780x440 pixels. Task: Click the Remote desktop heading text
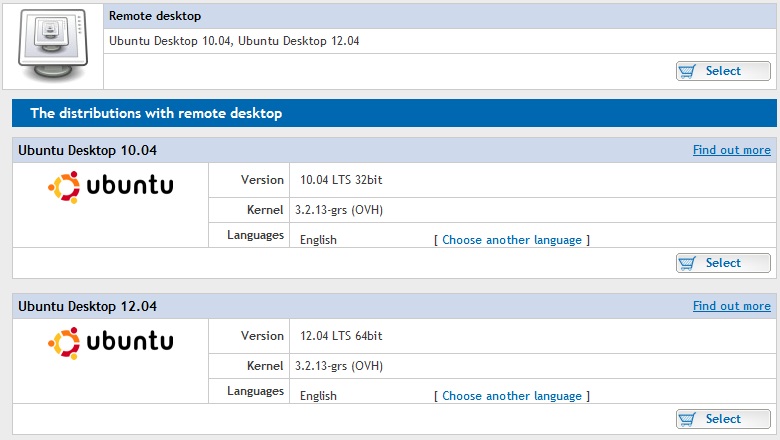pyautogui.click(x=155, y=16)
